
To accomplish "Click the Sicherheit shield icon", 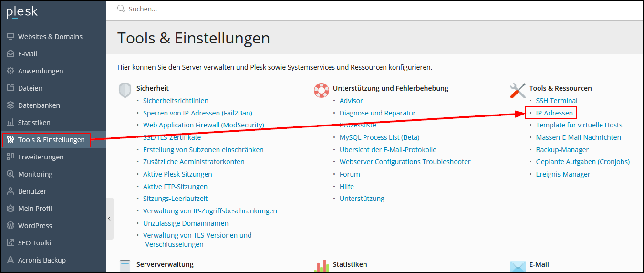I will (125, 90).
